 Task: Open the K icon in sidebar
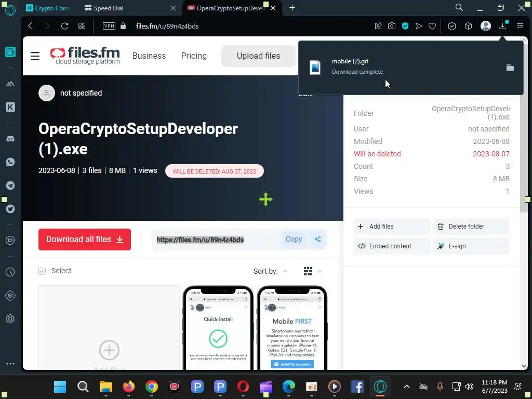tap(10, 107)
